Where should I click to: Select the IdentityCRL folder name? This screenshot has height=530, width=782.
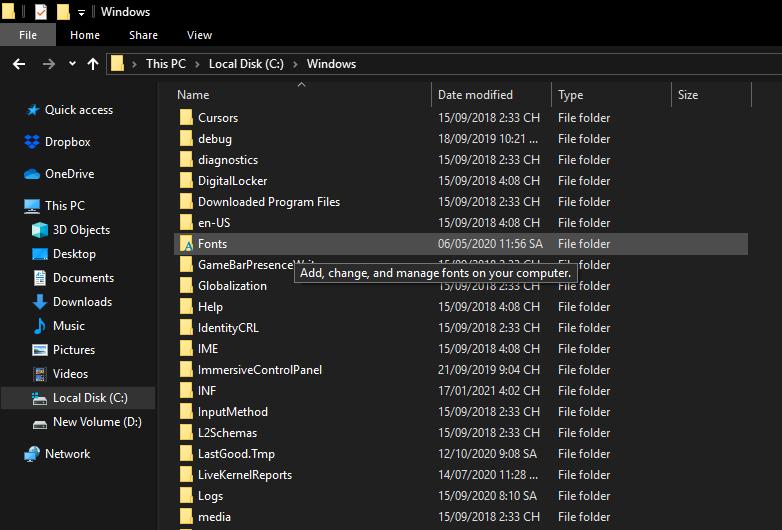(x=228, y=328)
